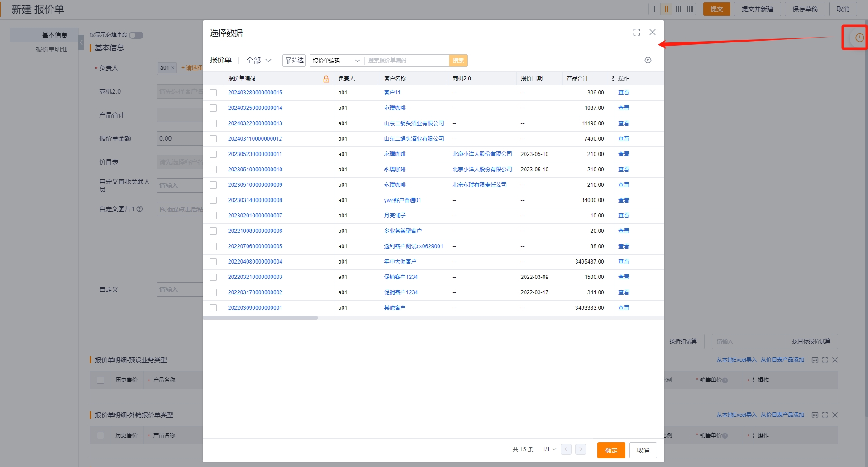The width and height of the screenshot is (868, 467).
Task: Click the help icon next to 销售单价
Action: point(725,380)
